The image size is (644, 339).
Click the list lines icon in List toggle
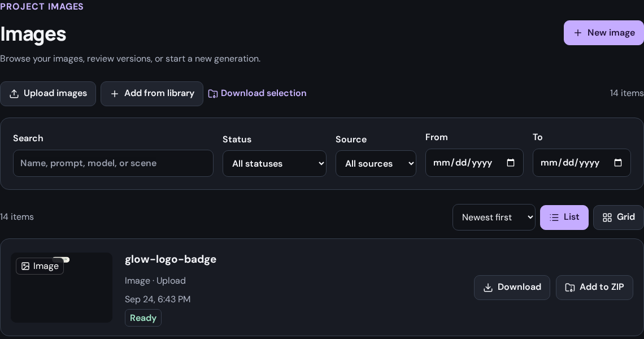tap(554, 218)
